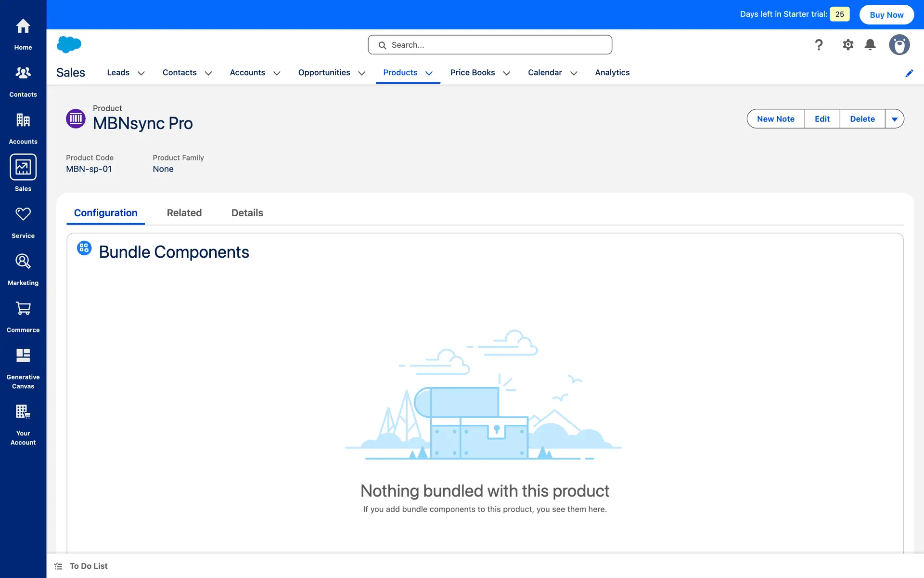
Task: Click the edit navigation pencil icon
Action: point(909,73)
